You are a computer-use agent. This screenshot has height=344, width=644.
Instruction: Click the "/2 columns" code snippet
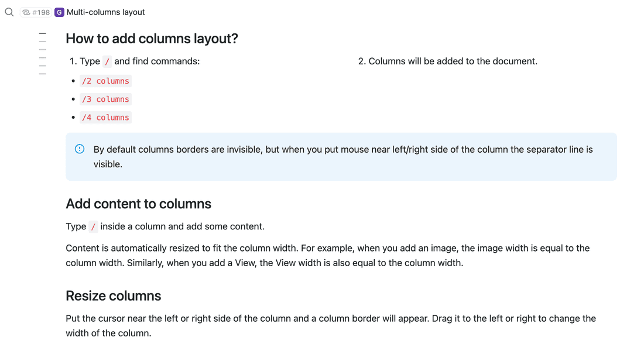click(105, 81)
